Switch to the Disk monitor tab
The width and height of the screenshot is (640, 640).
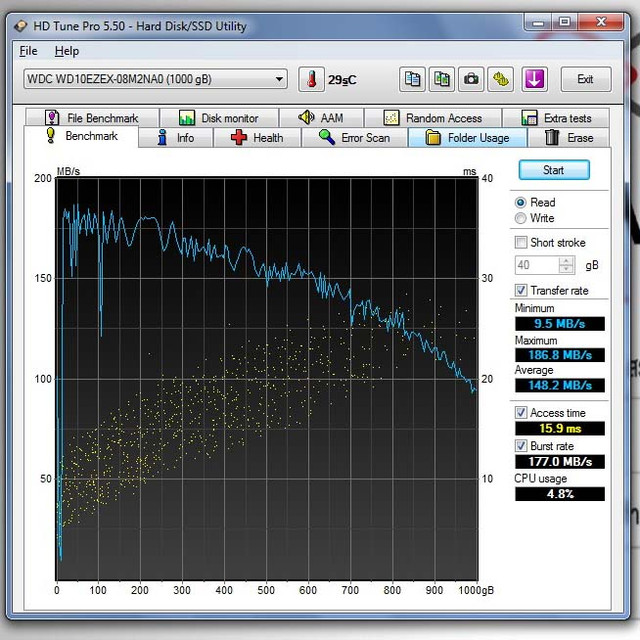tap(219, 118)
